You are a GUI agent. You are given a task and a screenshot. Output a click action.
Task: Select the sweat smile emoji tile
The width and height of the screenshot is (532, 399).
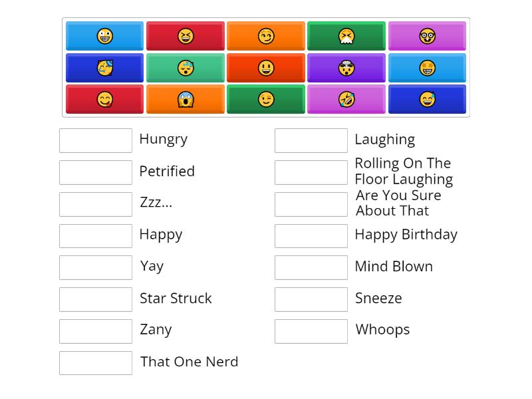tap(428, 98)
